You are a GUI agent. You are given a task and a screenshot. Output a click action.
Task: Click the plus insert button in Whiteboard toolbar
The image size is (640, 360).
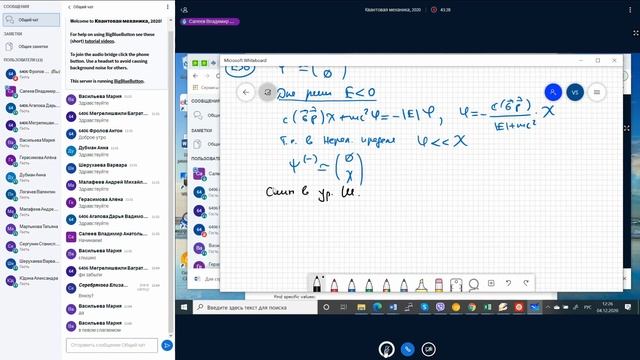coord(491,283)
